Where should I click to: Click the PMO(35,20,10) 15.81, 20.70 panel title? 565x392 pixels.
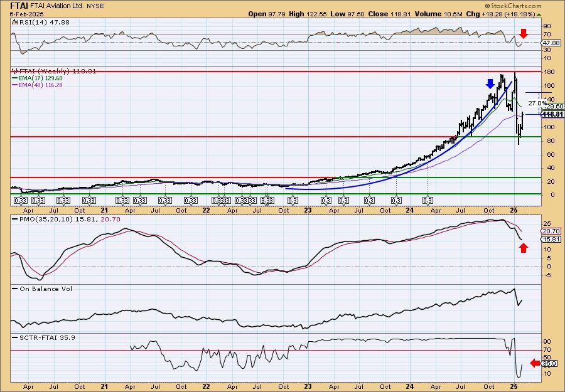pos(69,220)
